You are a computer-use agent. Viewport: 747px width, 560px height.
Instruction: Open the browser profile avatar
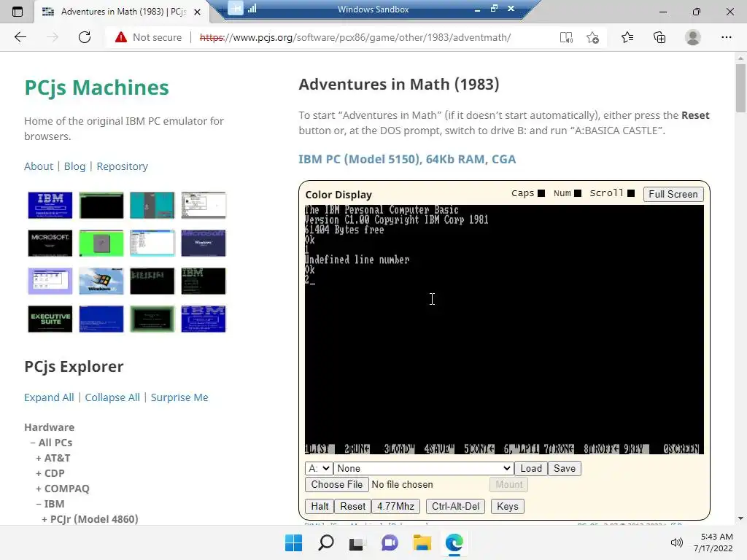point(693,37)
